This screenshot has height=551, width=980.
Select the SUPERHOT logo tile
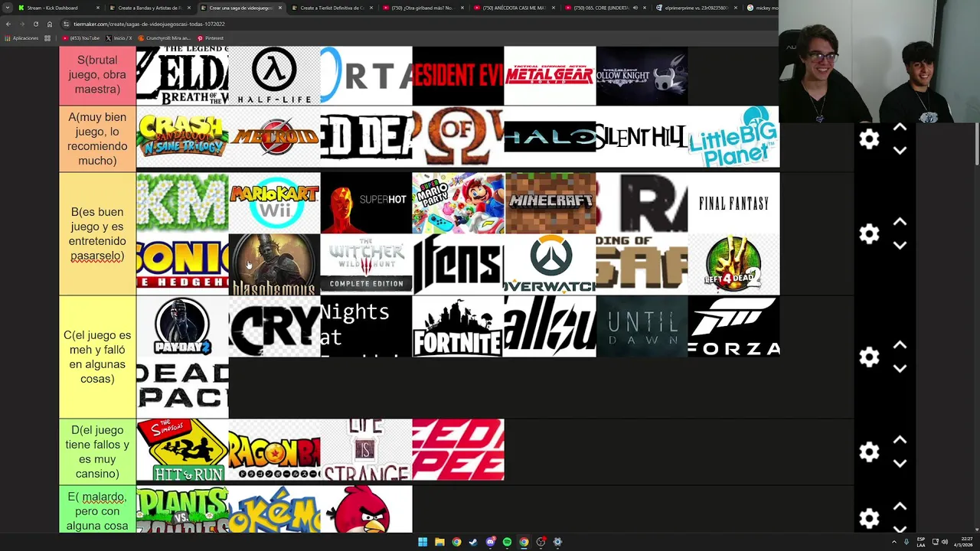(366, 203)
